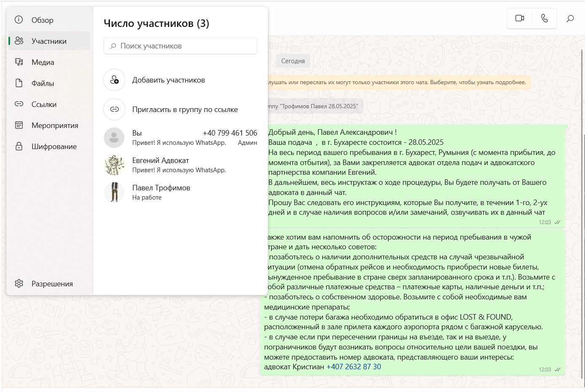Click the add-participant person icon

coord(115,80)
